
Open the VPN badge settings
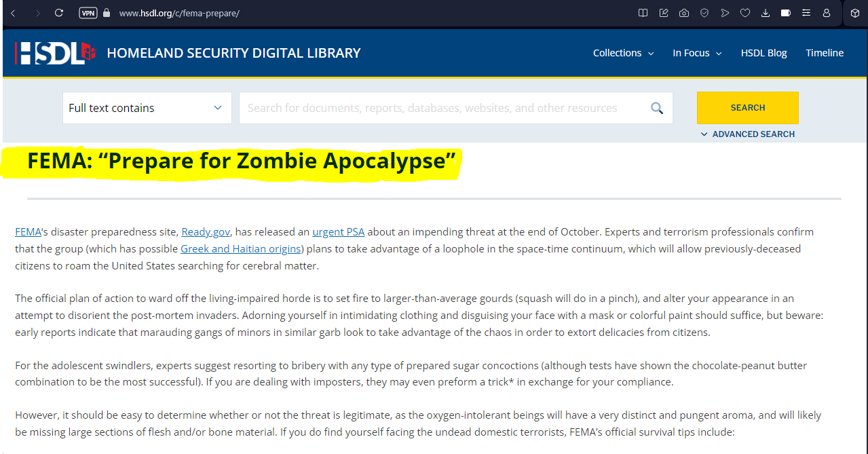click(x=88, y=13)
